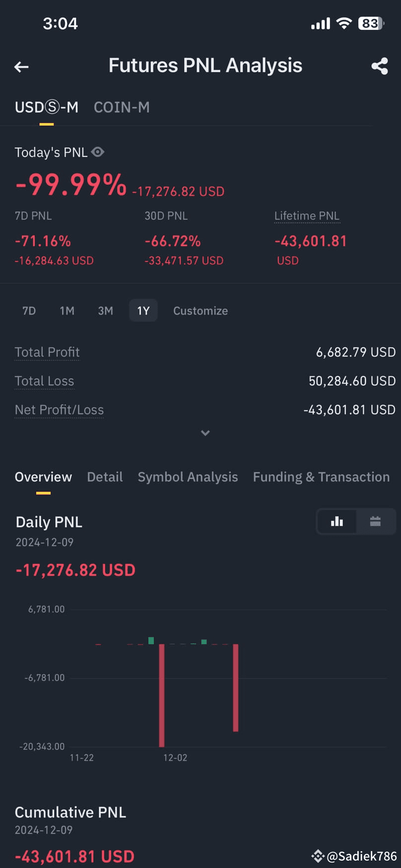Choose the 7D time range

point(29,311)
